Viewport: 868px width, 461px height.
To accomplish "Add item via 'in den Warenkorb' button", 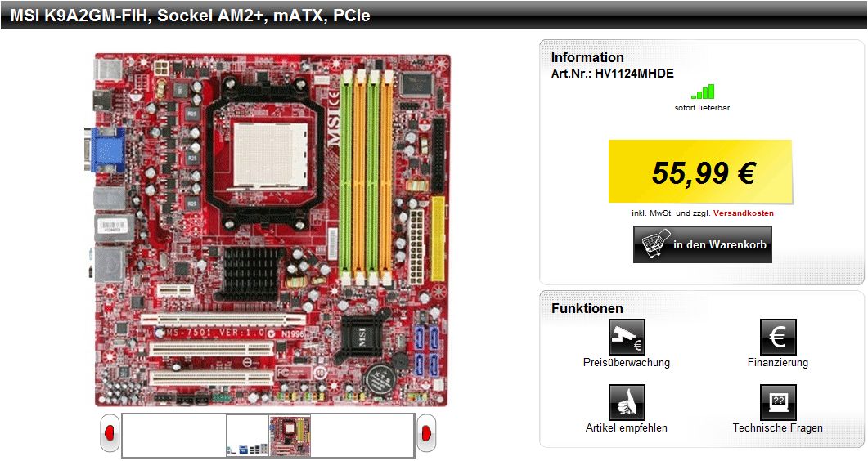I will 703,244.
